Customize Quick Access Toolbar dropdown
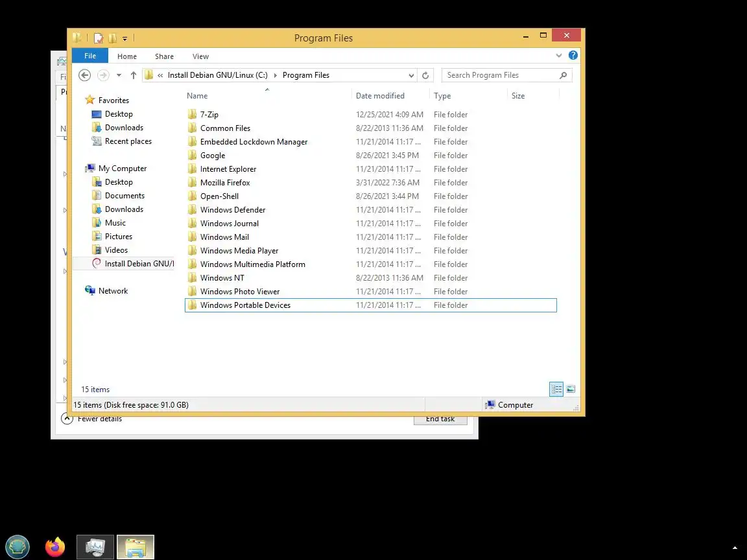 click(x=124, y=39)
